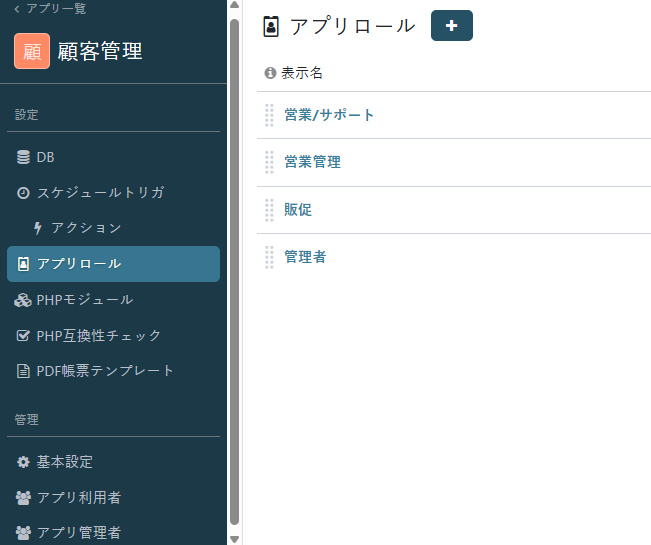Open the DB settings menu item
Image resolution: width=651 pixels, height=545 pixels.
[45, 157]
